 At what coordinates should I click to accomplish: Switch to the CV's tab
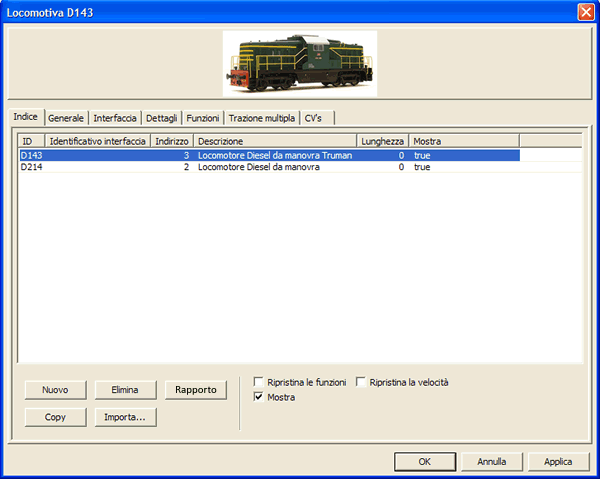tap(314, 118)
